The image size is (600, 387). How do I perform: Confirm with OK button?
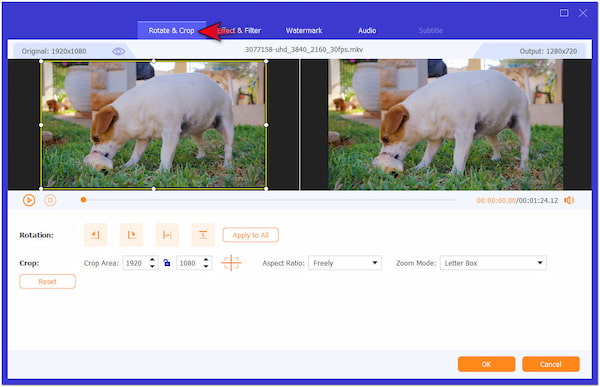486,364
